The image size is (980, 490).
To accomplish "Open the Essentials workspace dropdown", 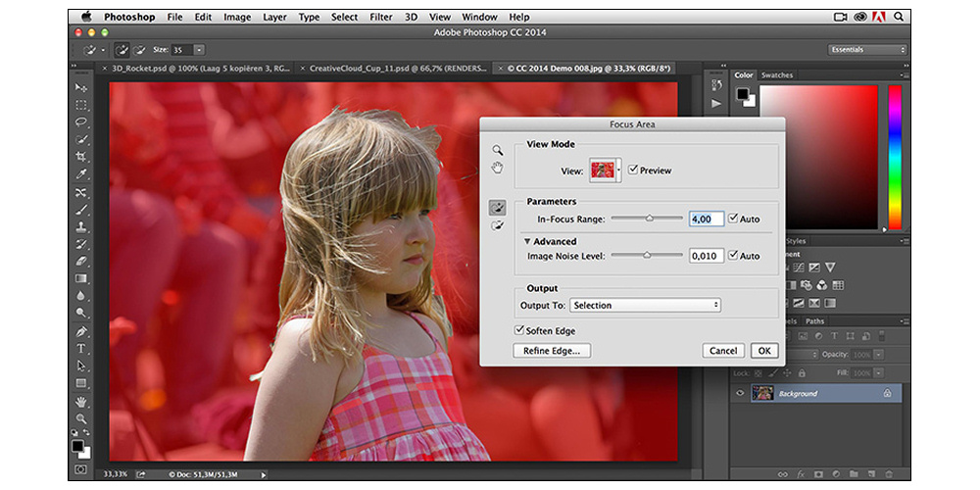I will pyautogui.click(x=867, y=49).
